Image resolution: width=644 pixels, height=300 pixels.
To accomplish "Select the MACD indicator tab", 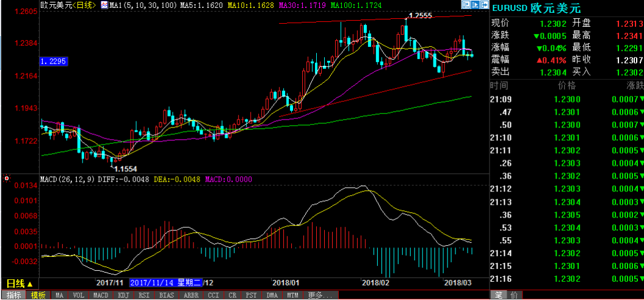I will click(x=101, y=296).
